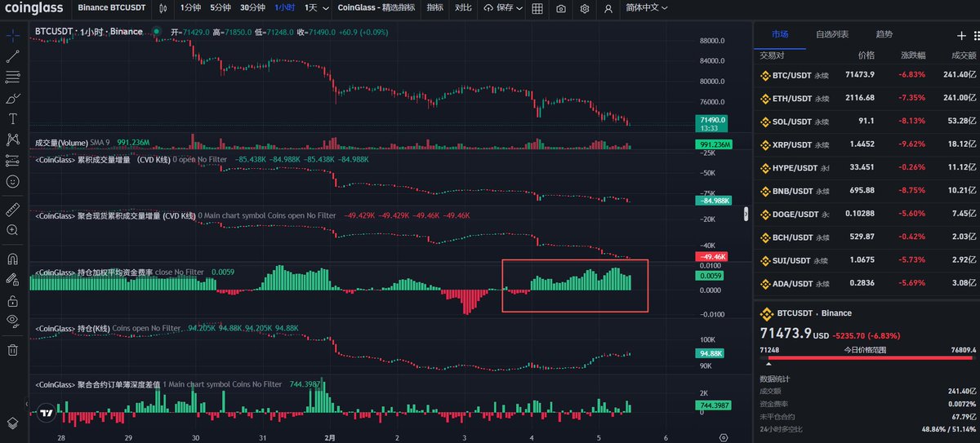Open the 简体中文 language dropdown

(646, 8)
